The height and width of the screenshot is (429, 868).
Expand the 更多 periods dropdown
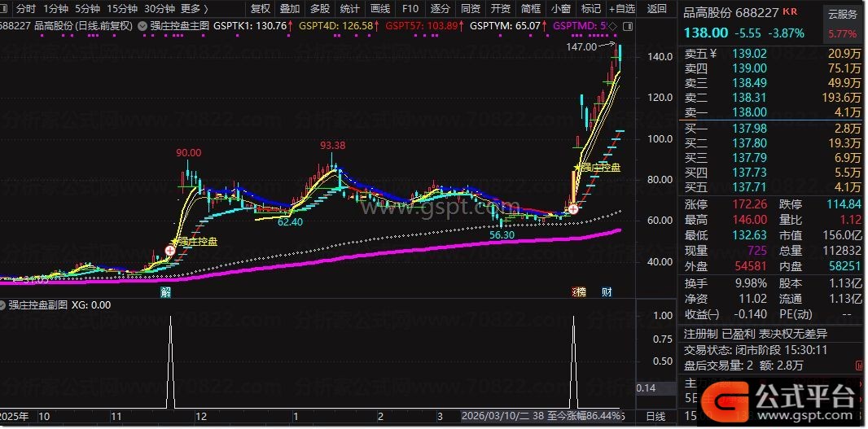pos(195,8)
